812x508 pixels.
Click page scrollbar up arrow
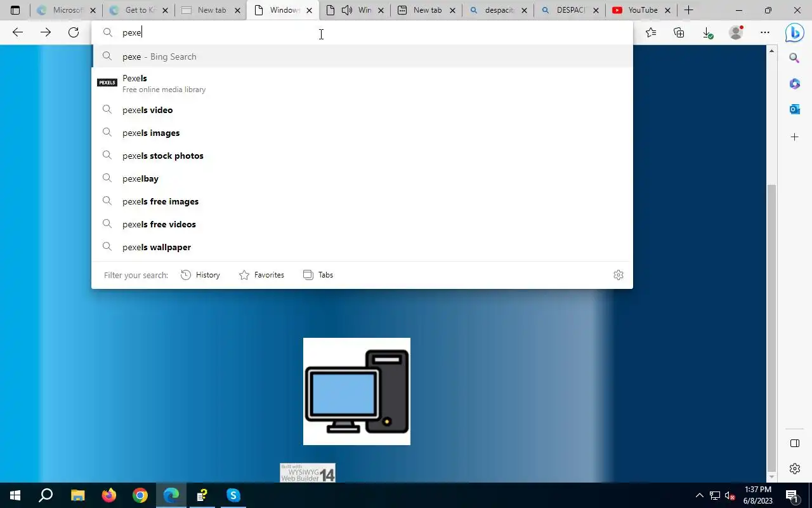click(x=771, y=51)
